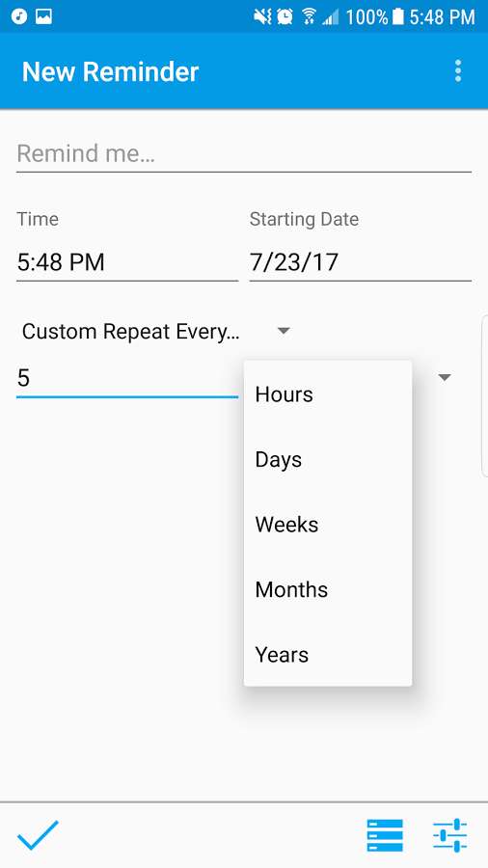
Task: Select Days from the unit list
Action: tap(328, 459)
